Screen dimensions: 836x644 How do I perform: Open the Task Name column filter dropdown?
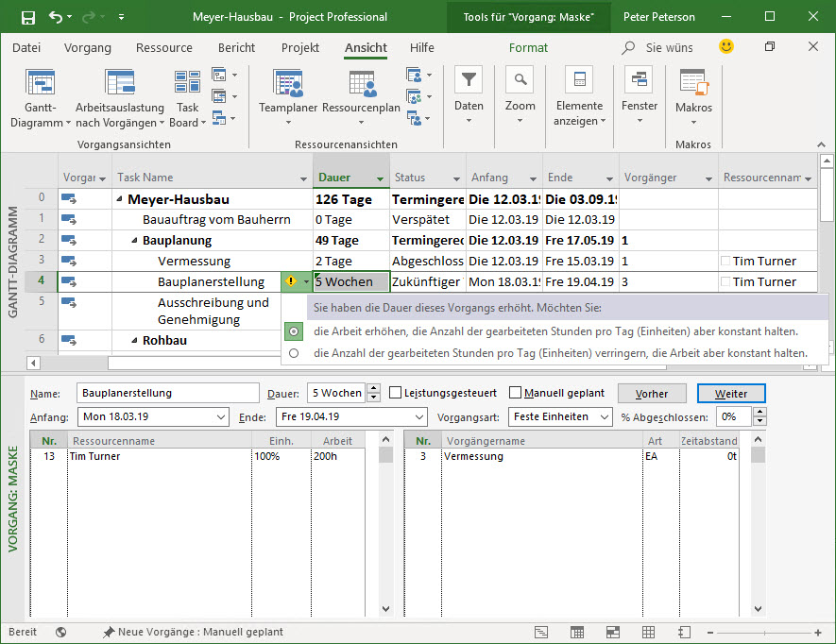303,178
